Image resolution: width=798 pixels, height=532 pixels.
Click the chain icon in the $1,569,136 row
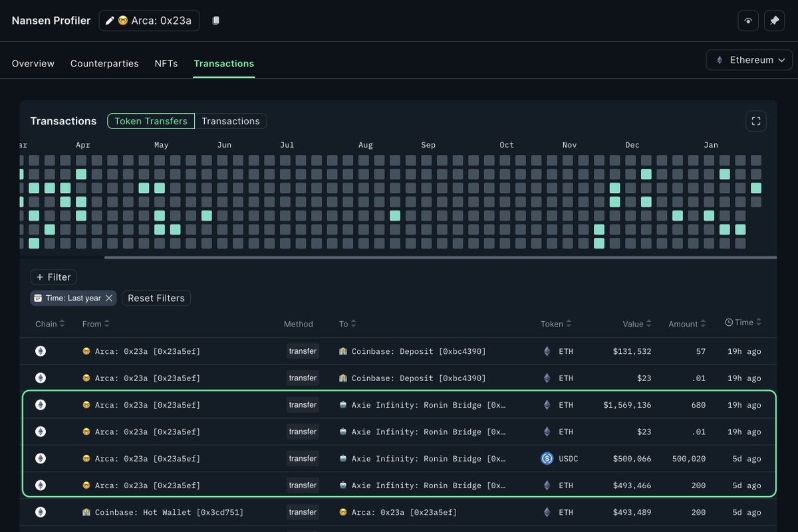(x=41, y=405)
